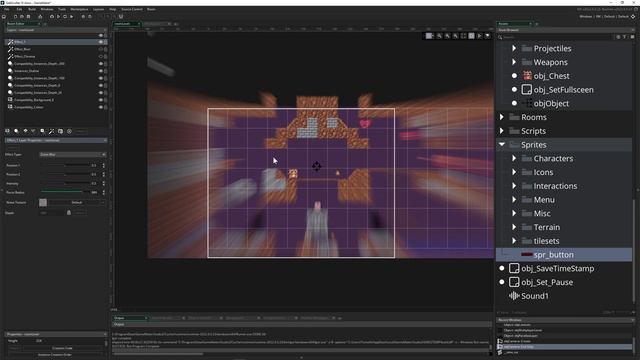Screen dimensions: 640x360
Task: Hide the Compatibility_Instances_Depth_0 layer
Action: pos(100,85)
